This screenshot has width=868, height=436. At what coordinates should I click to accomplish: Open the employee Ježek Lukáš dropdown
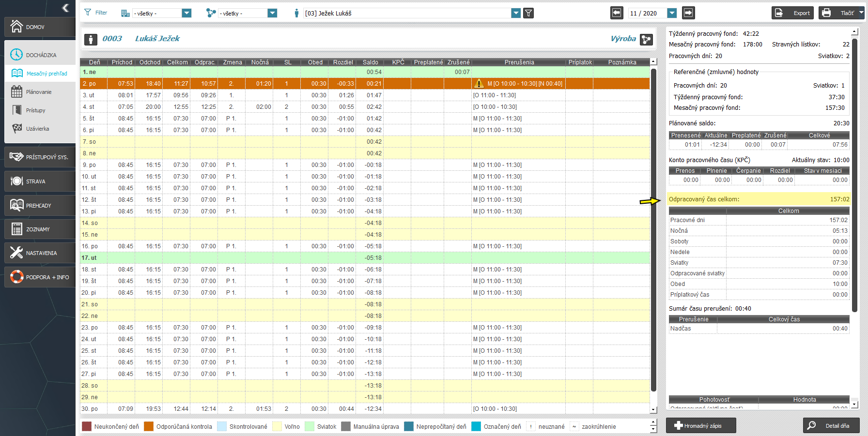[x=516, y=13]
